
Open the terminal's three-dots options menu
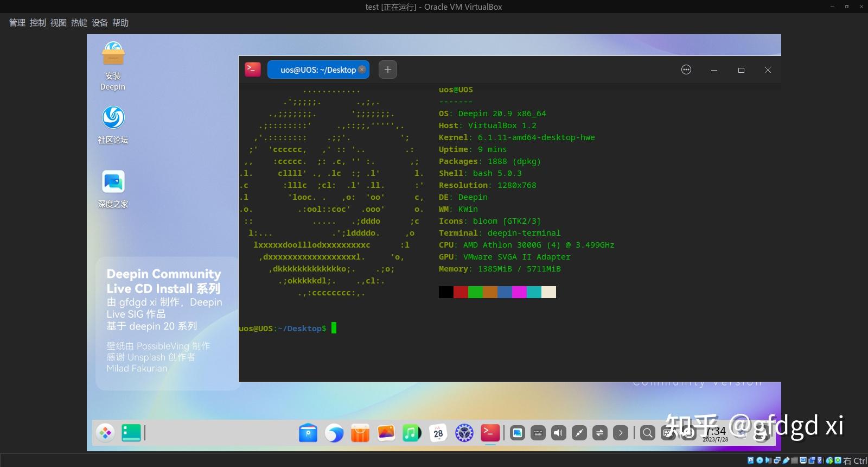tap(686, 70)
